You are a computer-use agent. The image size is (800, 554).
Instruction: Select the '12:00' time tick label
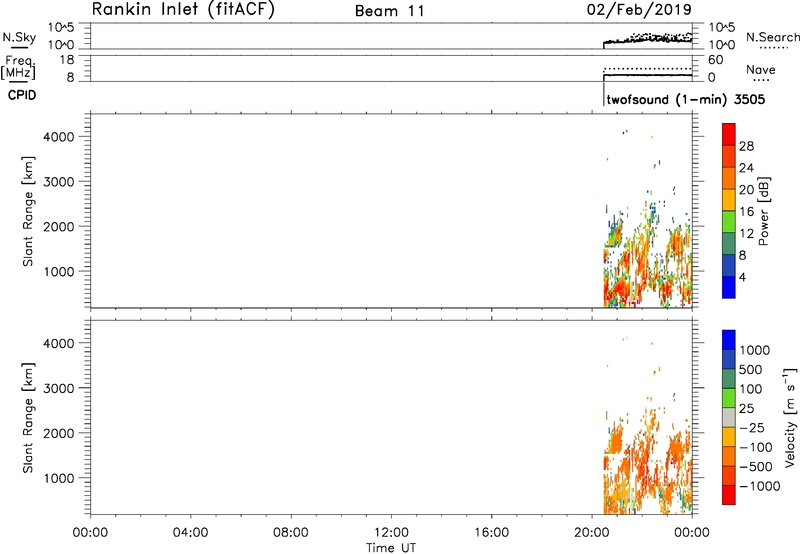(x=391, y=533)
